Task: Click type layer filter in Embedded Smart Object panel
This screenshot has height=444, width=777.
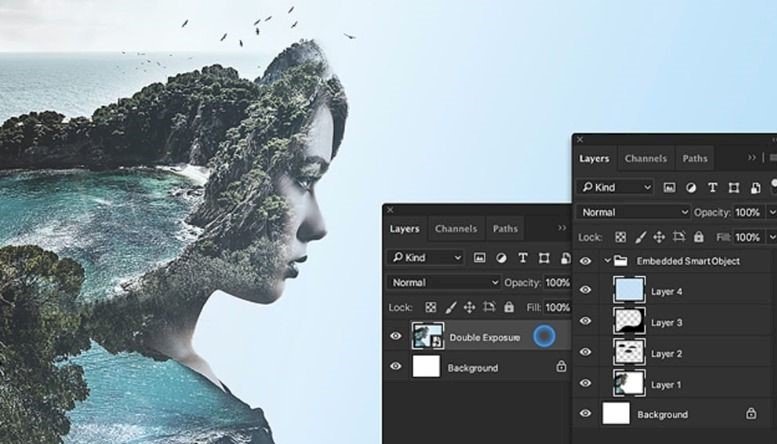Action: point(713,187)
